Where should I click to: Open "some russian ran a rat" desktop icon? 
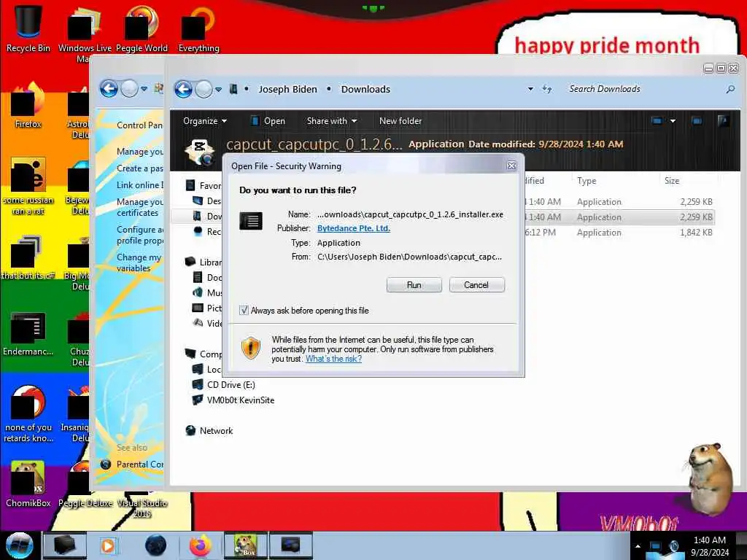click(x=28, y=186)
